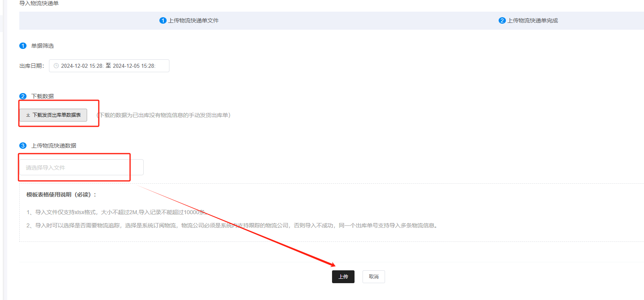Click step 2 badge in progress bar
The image size is (644, 300).
(502, 20)
